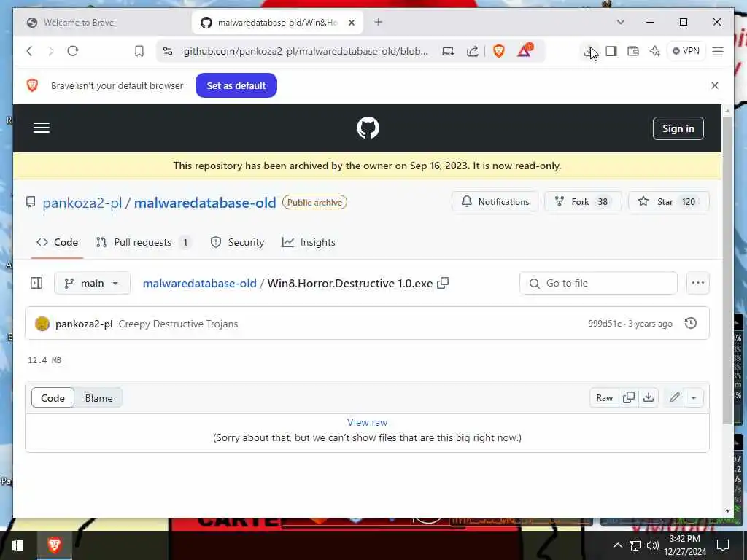The height and width of the screenshot is (560, 747).
Task: Open Leo AI sparkle icon
Action: 655,51
